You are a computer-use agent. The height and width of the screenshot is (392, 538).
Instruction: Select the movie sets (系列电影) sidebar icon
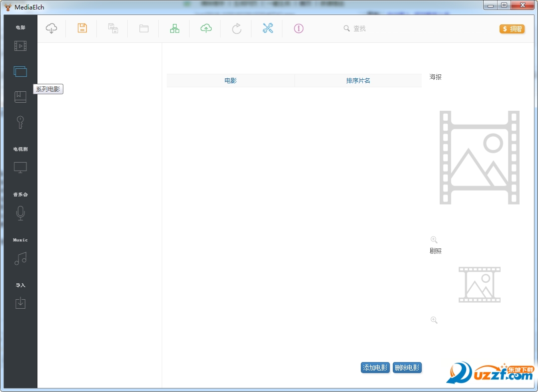click(20, 71)
